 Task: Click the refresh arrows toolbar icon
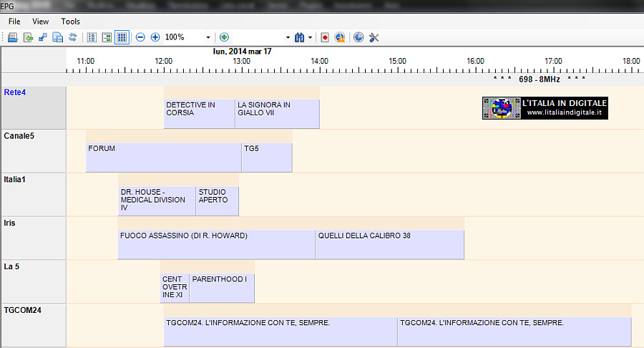click(72, 37)
